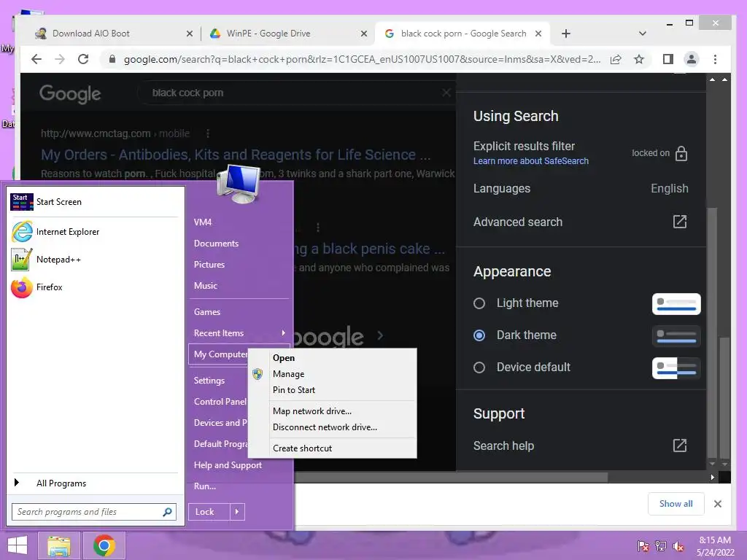Expand Recent Items submenu arrow
The image size is (747, 560).
click(284, 332)
